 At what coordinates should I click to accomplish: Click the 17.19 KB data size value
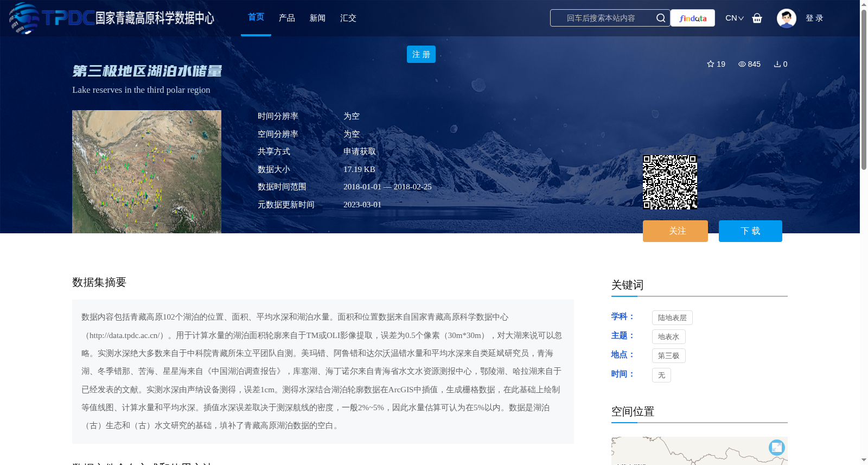359,169
